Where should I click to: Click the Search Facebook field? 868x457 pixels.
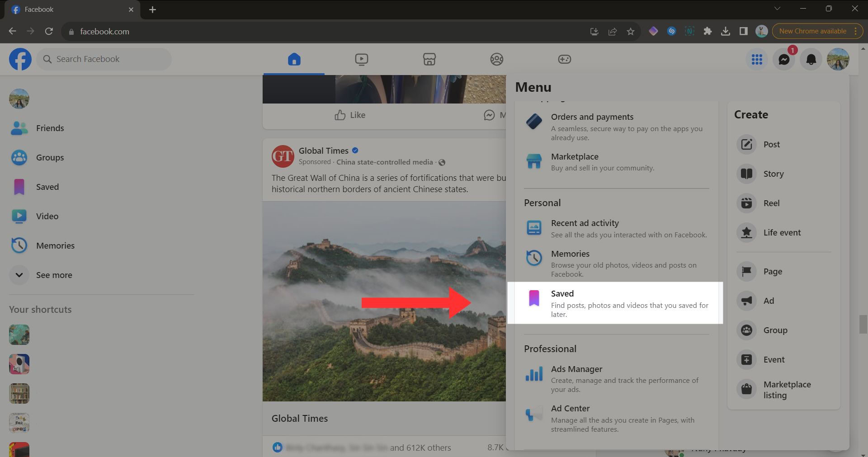click(x=104, y=59)
